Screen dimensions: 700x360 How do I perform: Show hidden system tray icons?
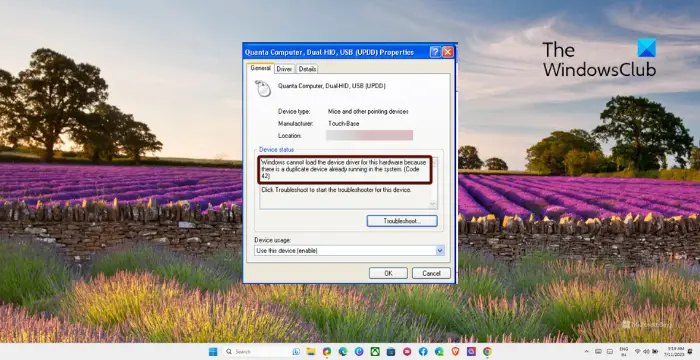tap(587, 352)
